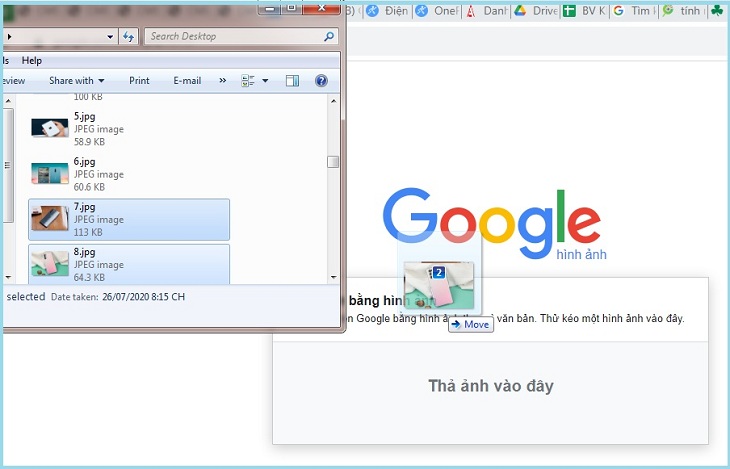Switch to the Drive browser tab

(x=536, y=11)
